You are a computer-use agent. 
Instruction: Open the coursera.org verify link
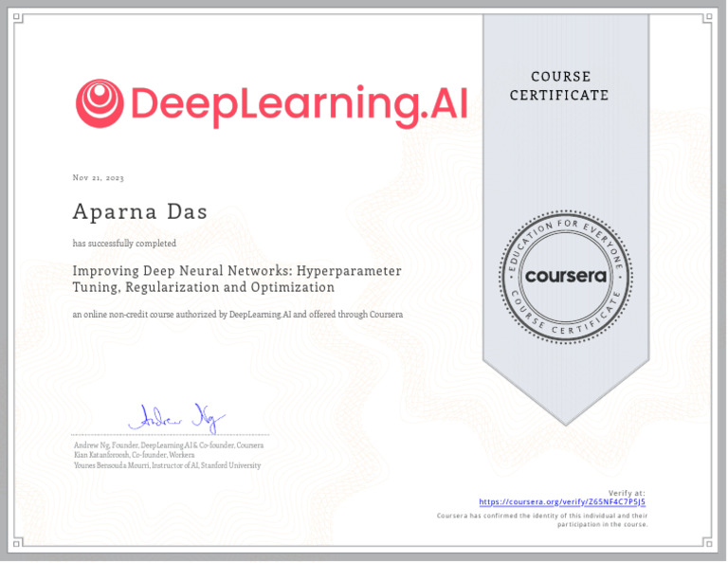[562, 502]
